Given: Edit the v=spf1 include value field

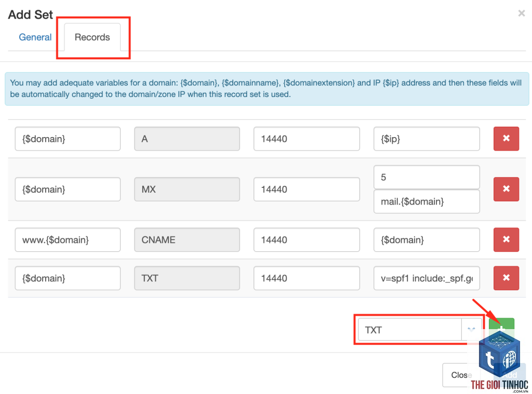Looking at the screenshot, I should pos(427,278).
